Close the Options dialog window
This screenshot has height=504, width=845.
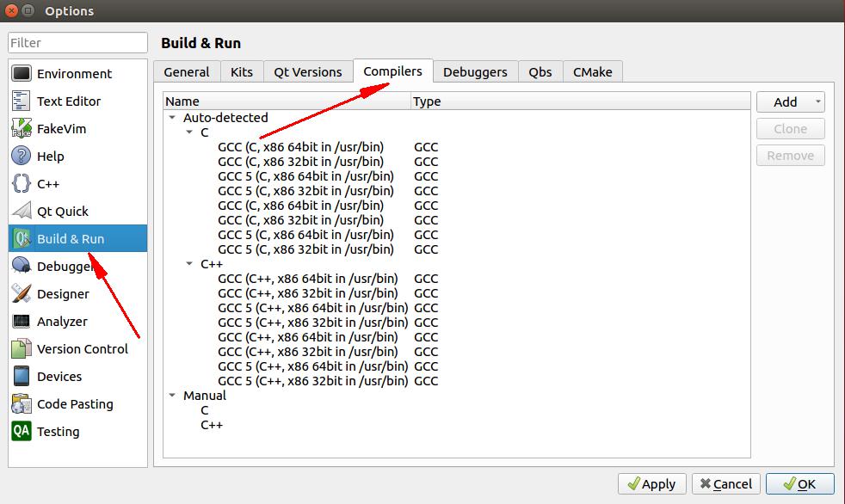coord(11,10)
